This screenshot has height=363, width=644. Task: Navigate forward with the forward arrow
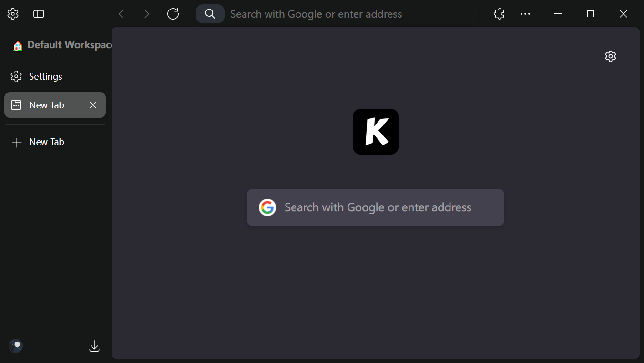click(x=147, y=14)
